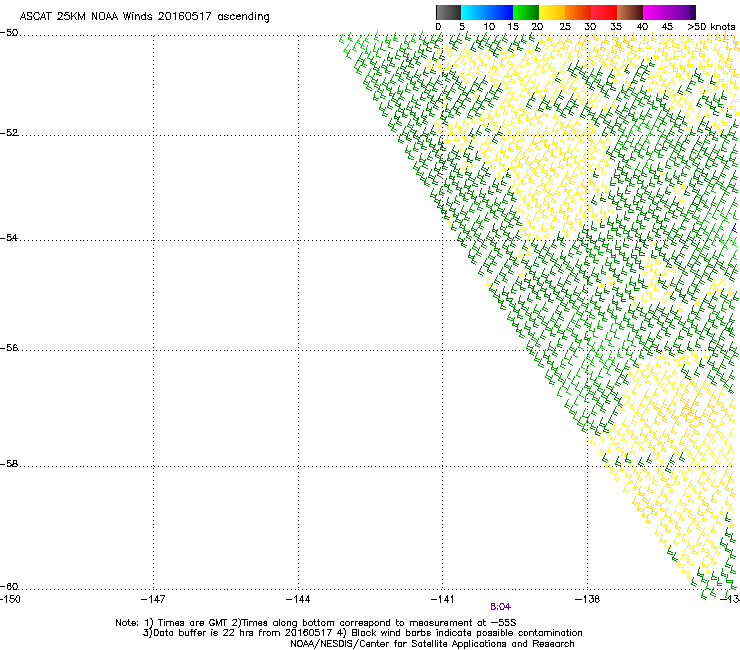Select the brown 35-40 knots legend segment
This screenshot has height=650, width=740.
click(x=630, y=12)
